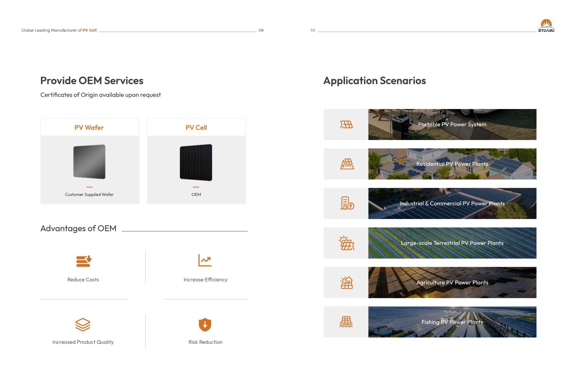Click the PV Cell card title

click(x=196, y=128)
